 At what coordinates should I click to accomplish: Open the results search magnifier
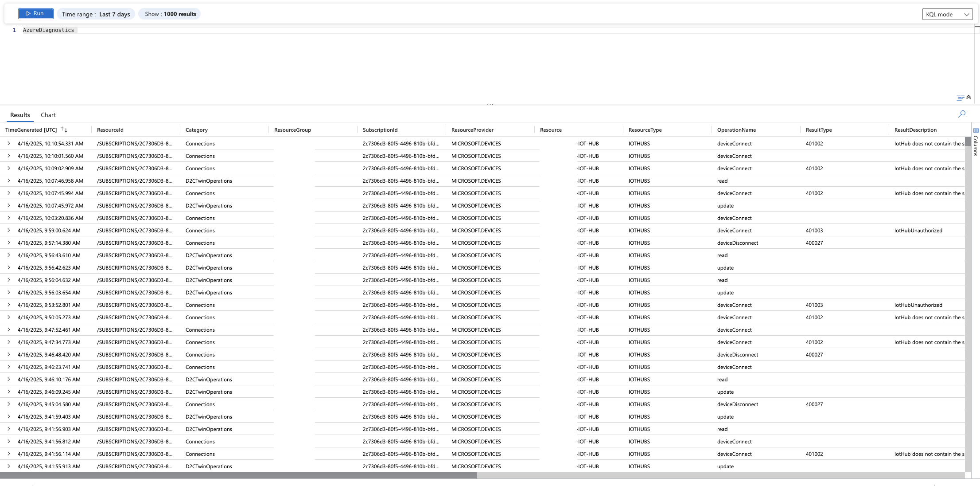point(961,114)
